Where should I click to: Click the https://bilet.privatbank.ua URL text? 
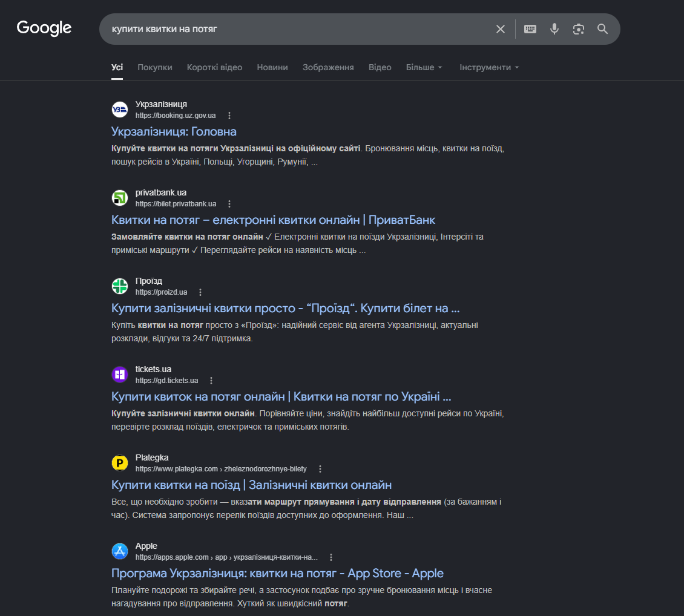[x=176, y=204]
